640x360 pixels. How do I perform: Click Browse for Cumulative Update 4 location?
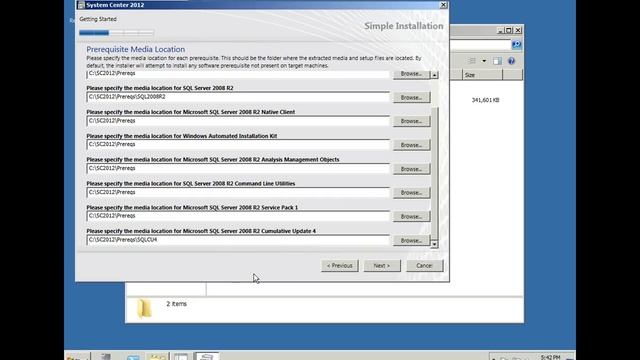[411, 240]
